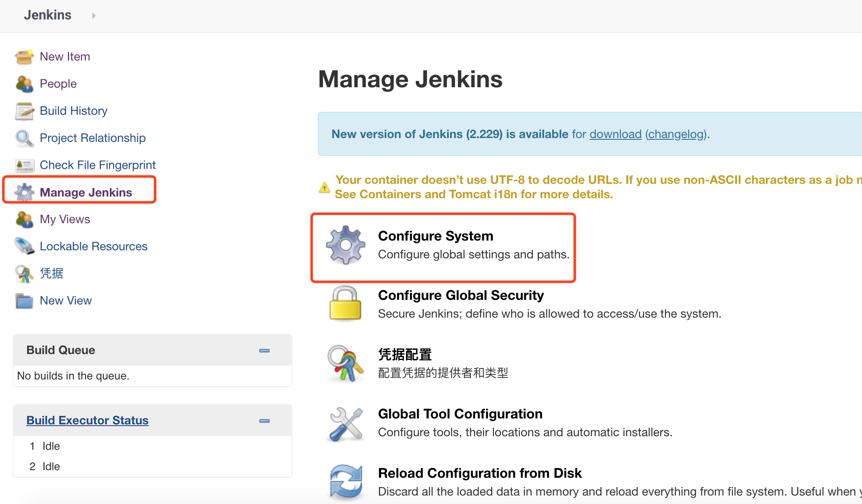Click the People icon in sidebar
Image resolution: width=862 pixels, height=504 pixels.
tap(24, 84)
